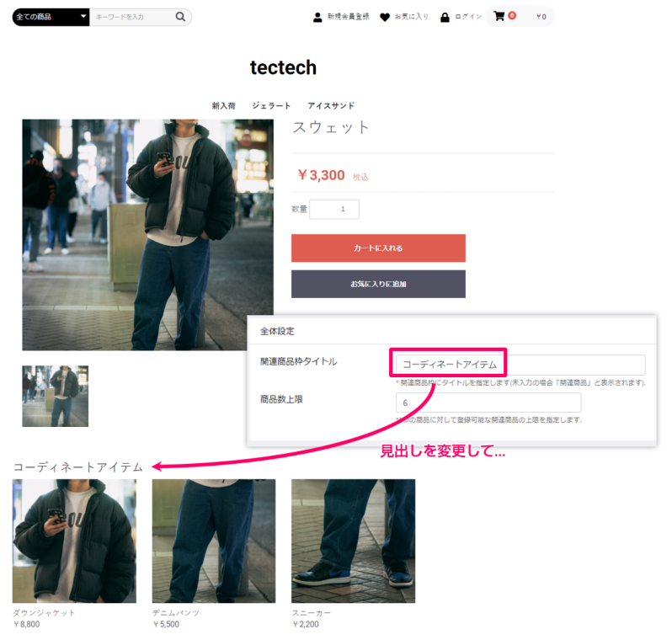Image resolution: width=672 pixels, height=640 pixels.
Task: Open the shopping cart icon
Action: pos(499,16)
